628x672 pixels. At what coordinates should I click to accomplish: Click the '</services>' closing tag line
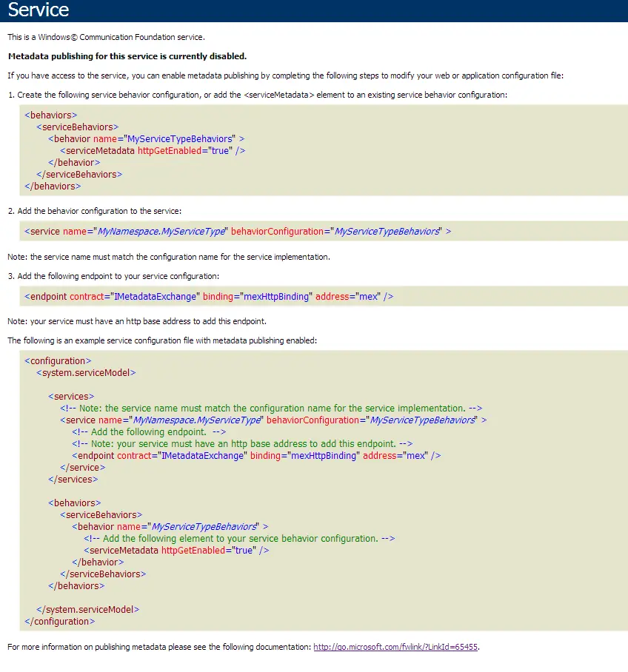point(73,479)
